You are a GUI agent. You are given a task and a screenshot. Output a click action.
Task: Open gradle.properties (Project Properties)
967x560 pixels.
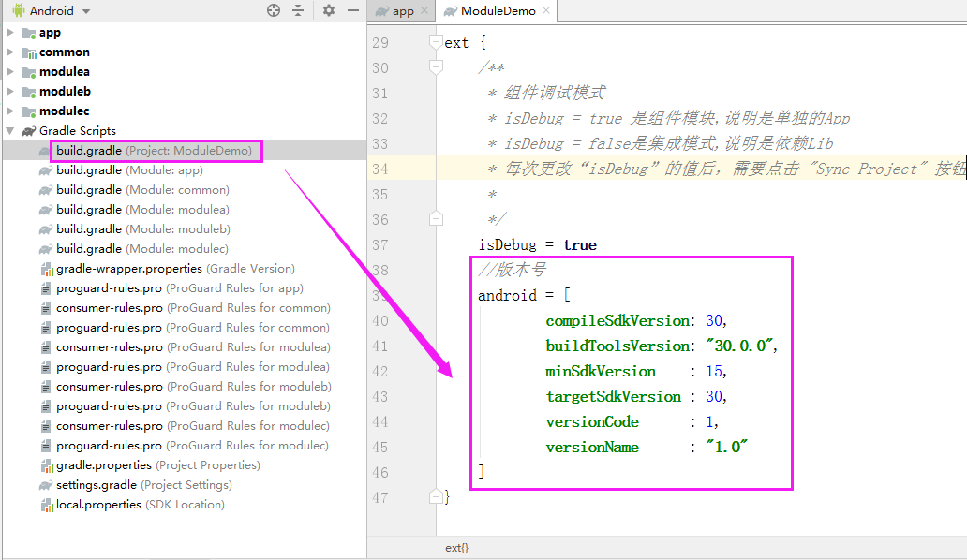click(157, 465)
